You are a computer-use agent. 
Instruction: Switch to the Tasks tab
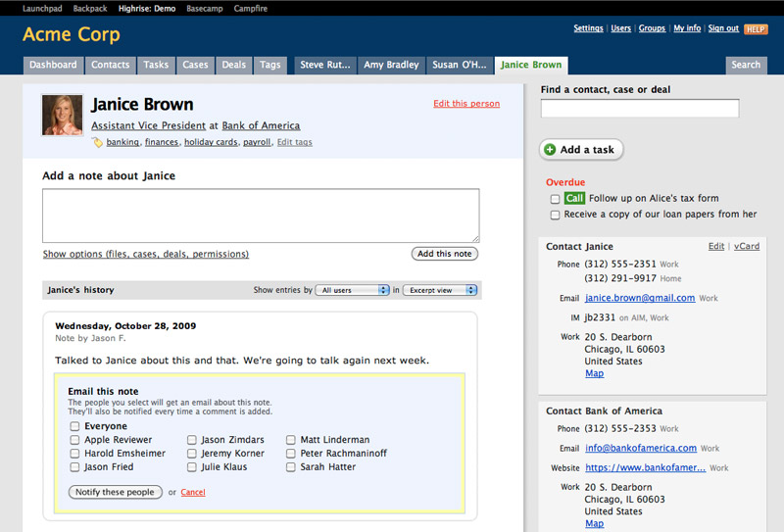156,65
